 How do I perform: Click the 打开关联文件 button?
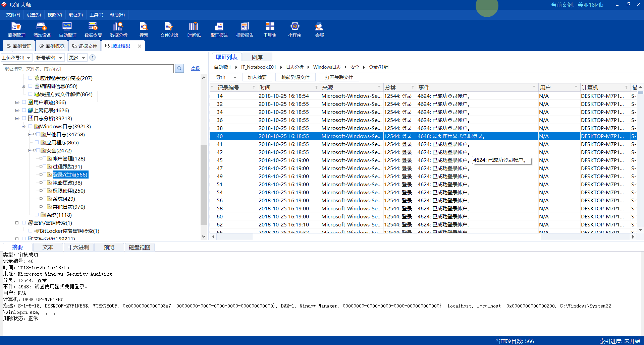point(339,77)
